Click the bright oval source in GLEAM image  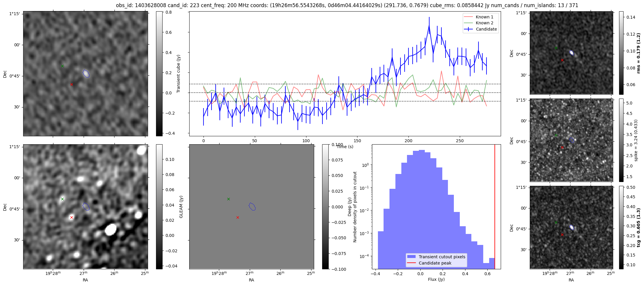click(111, 229)
